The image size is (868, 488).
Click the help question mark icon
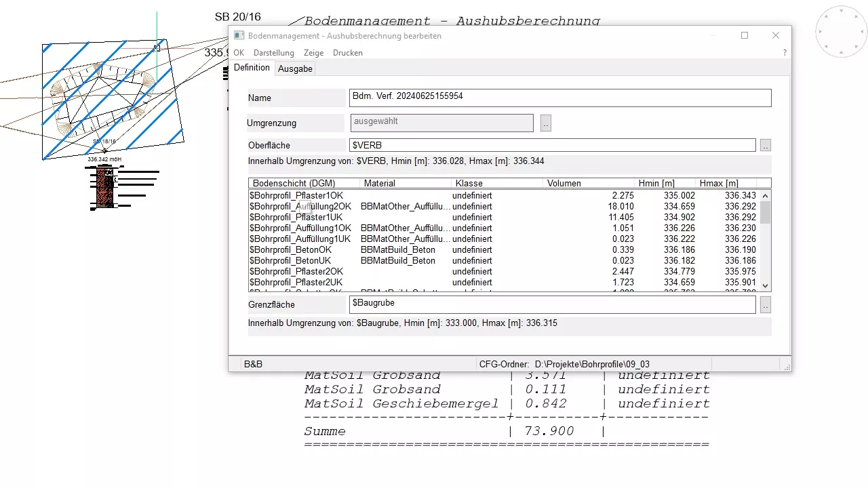(785, 52)
